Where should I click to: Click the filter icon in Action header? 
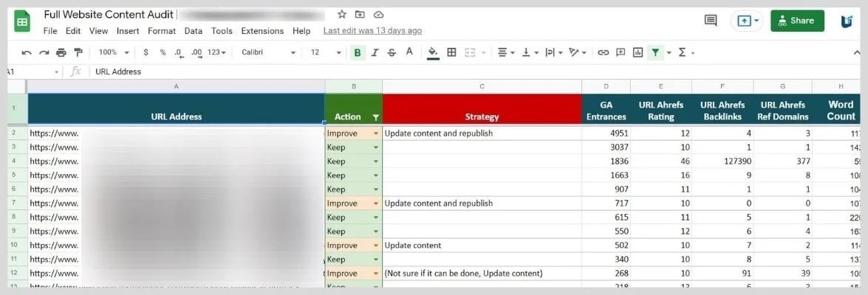[376, 117]
